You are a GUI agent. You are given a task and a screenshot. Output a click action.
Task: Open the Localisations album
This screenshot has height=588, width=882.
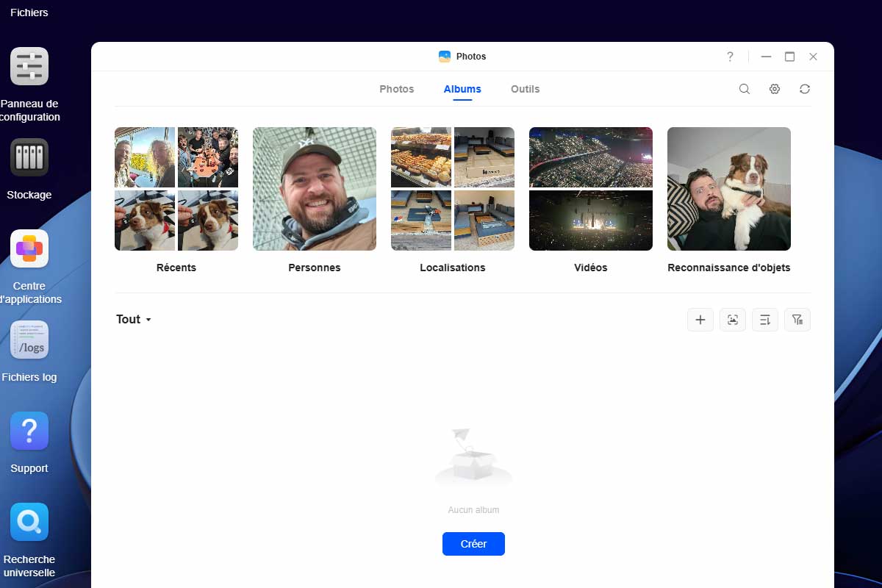click(x=453, y=189)
